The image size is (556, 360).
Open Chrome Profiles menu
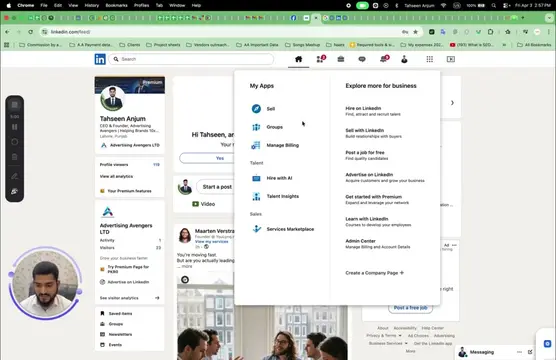tap(141, 5)
